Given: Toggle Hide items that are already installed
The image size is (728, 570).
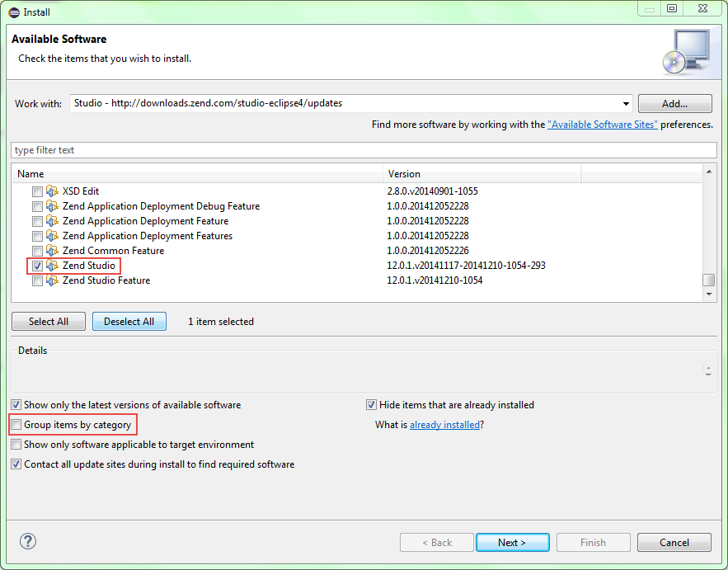Looking at the screenshot, I should [x=371, y=405].
